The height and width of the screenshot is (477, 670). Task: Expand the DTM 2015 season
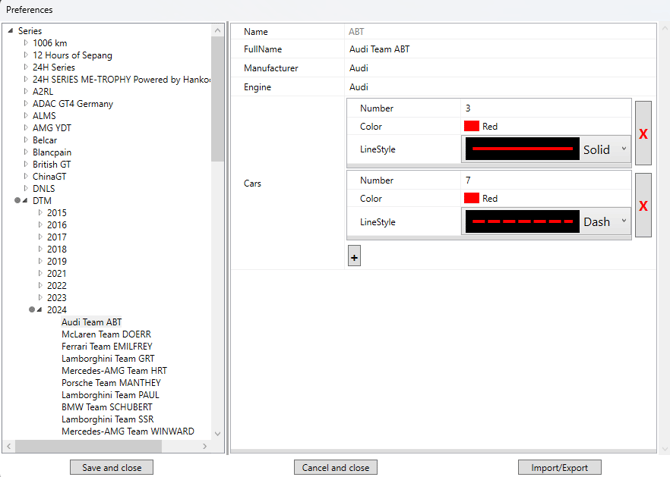point(40,212)
